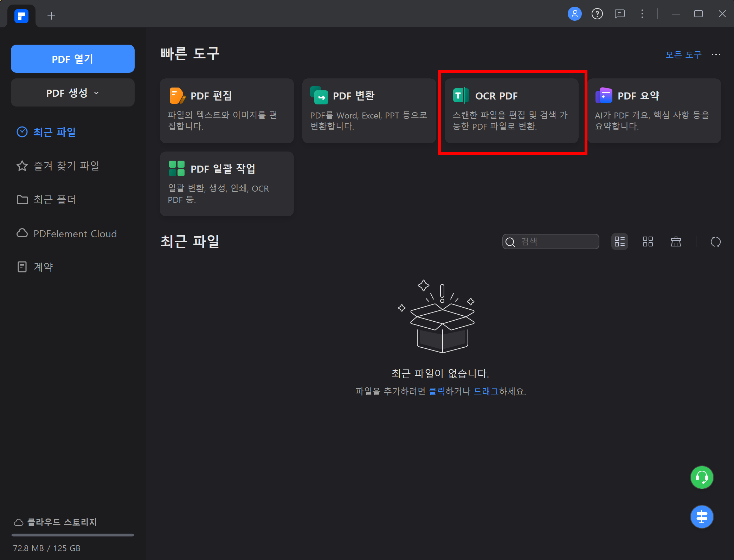Click the green T icon for OCR PDF
The height and width of the screenshot is (560, 734).
[461, 95]
